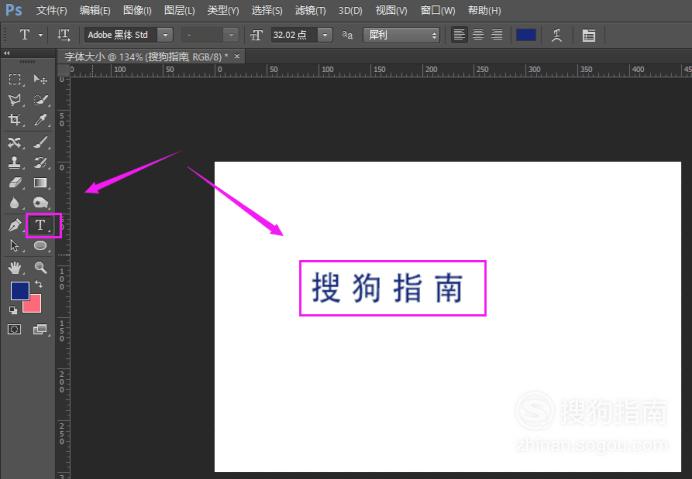
Task: Select the Hand tool
Action: click(x=15, y=268)
